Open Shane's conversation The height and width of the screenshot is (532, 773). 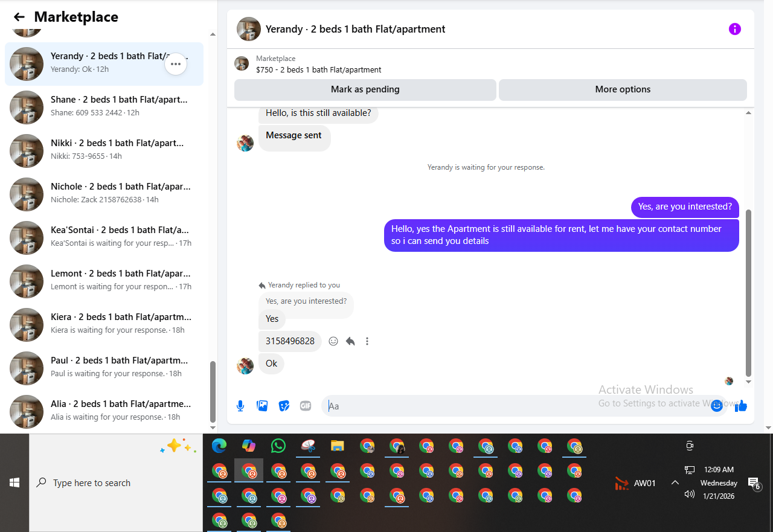point(104,107)
